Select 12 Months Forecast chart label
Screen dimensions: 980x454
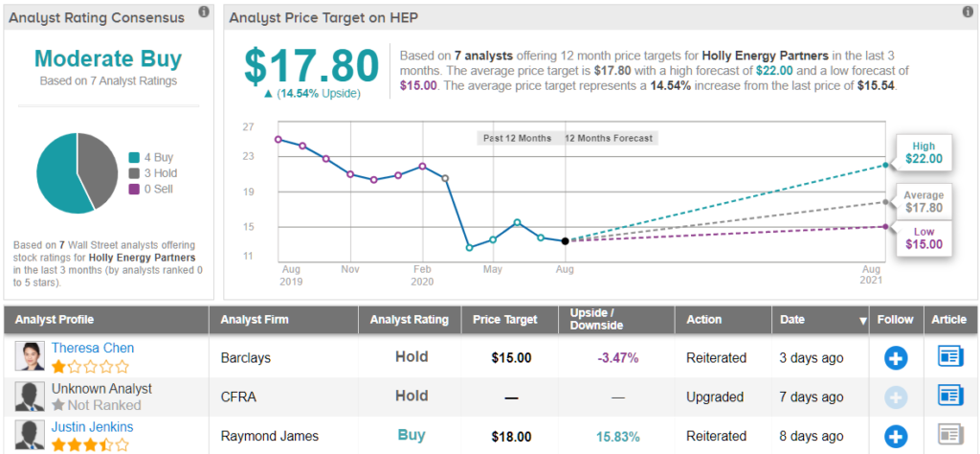[609, 138]
